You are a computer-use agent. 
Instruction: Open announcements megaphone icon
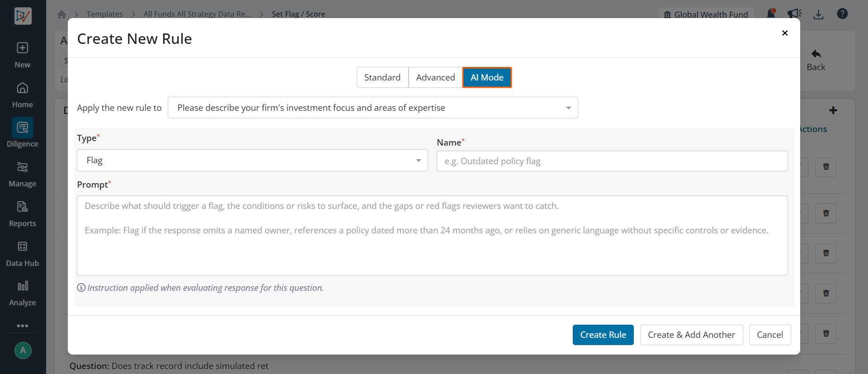point(794,14)
